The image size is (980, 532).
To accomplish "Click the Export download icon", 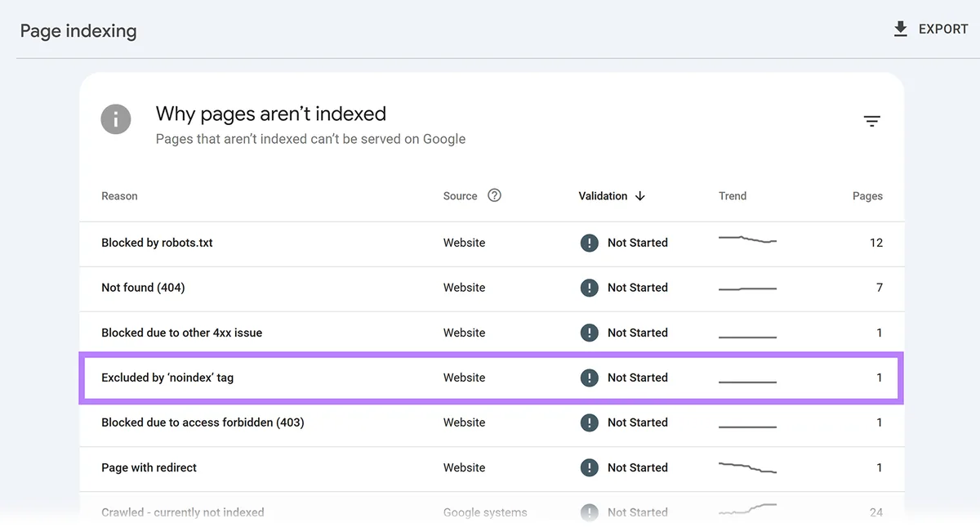I will [901, 29].
